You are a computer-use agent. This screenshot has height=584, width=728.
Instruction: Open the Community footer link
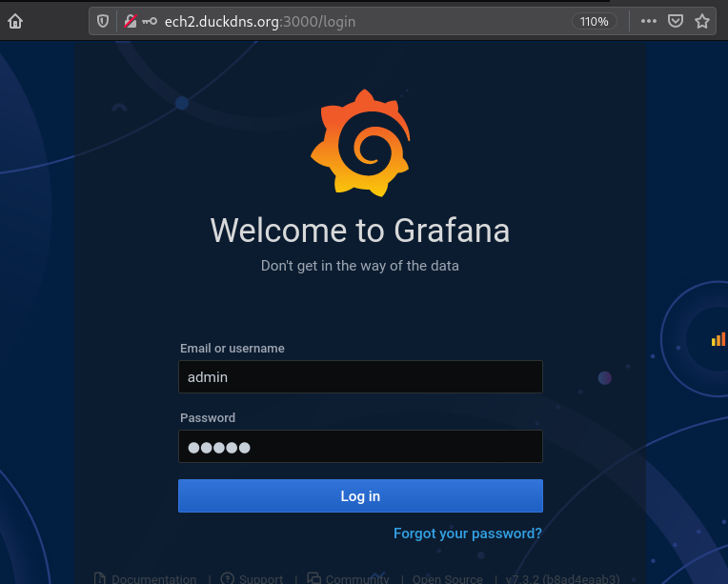pyautogui.click(x=357, y=579)
